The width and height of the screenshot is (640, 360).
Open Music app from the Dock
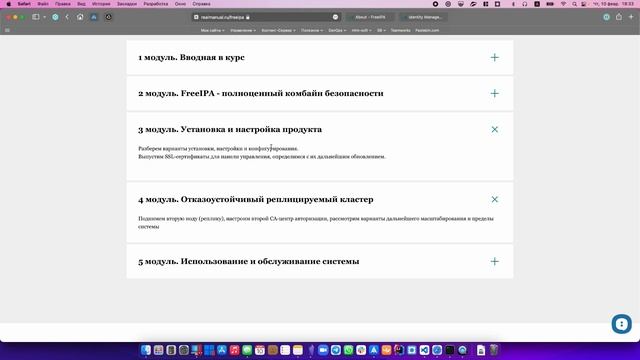234,350
